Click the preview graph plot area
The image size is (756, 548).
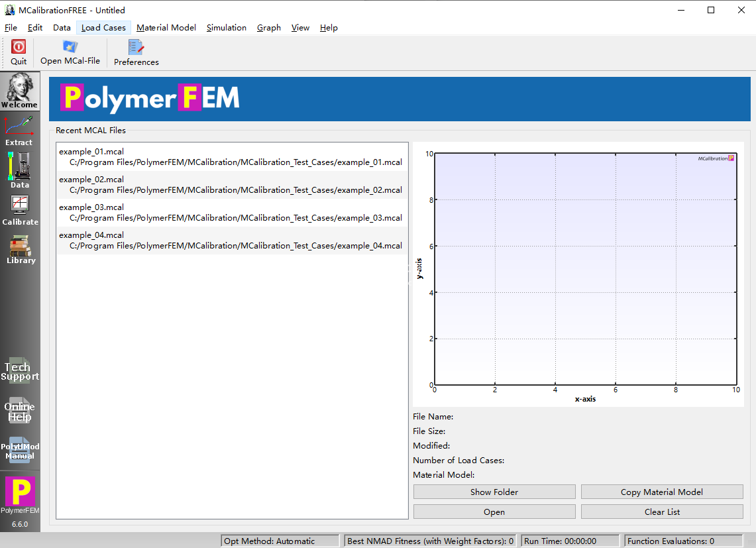click(x=585, y=269)
